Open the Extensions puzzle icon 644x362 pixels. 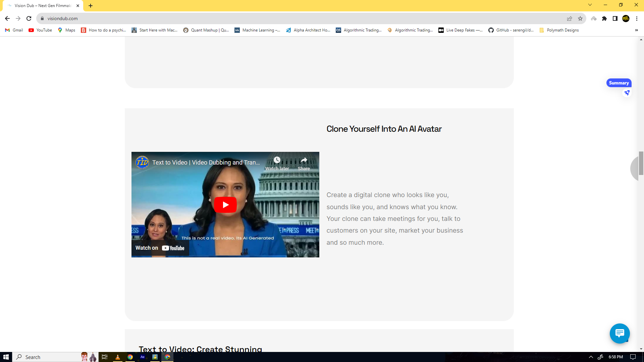coord(604,18)
